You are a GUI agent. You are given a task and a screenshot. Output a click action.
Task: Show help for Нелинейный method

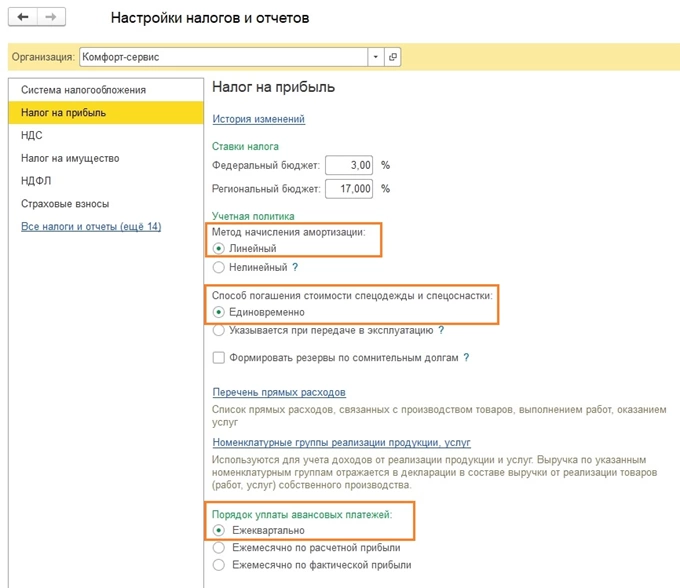[x=295, y=267]
